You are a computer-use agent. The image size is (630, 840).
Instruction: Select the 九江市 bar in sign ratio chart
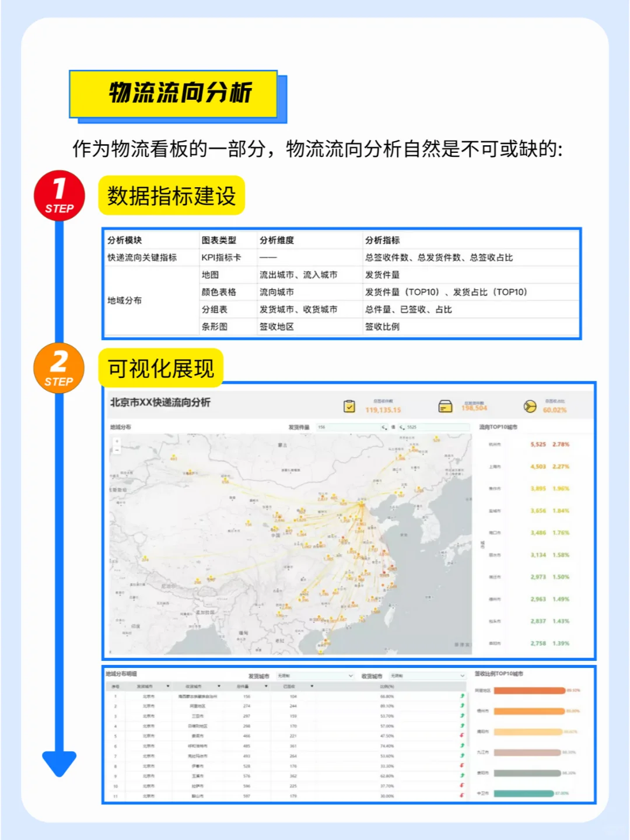tap(527, 752)
